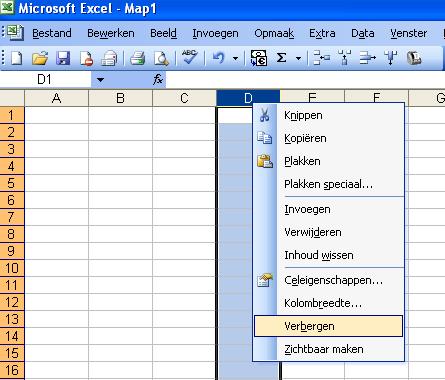The image size is (445, 380).
Task: Open Print Preview magnifier icon
Action: [161, 59]
